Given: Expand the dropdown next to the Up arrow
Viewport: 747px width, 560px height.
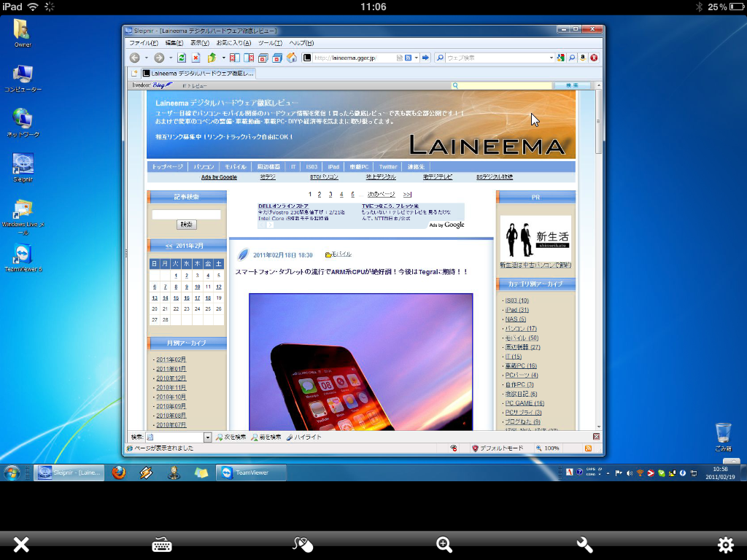Looking at the screenshot, I should (x=223, y=58).
